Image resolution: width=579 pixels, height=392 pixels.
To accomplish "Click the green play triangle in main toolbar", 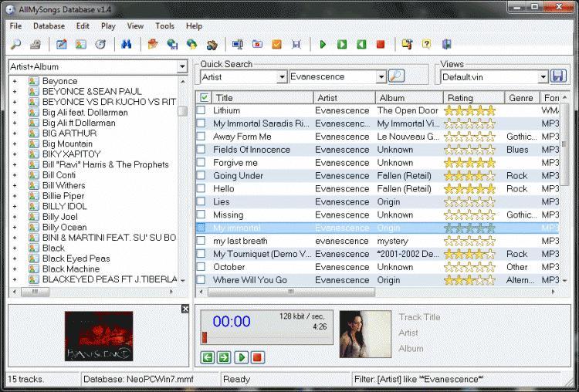I will (x=323, y=45).
